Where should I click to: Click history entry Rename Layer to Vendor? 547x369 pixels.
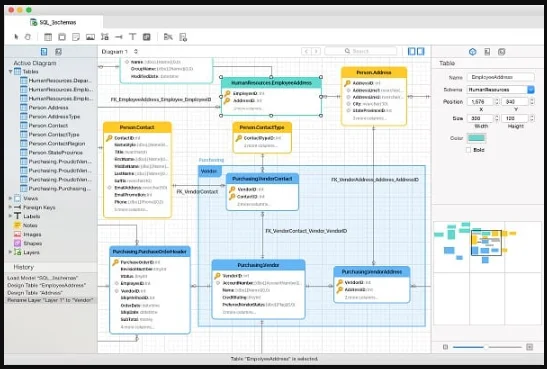(x=50, y=300)
